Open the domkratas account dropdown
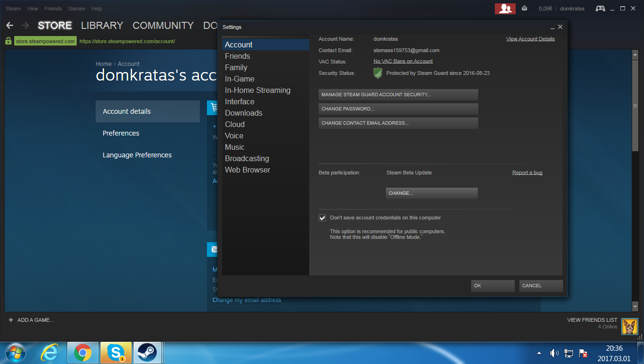The width and height of the screenshot is (644, 364). (572, 9)
